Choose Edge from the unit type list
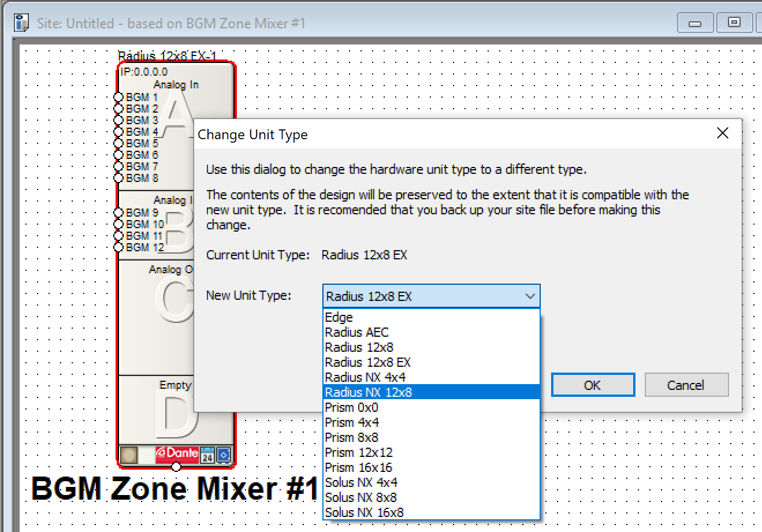 pos(431,317)
